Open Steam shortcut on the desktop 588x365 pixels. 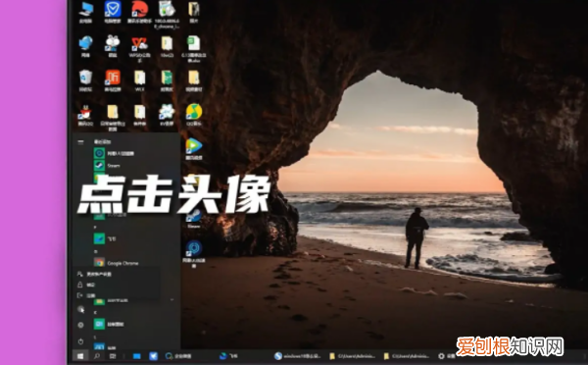pos(194,219)
